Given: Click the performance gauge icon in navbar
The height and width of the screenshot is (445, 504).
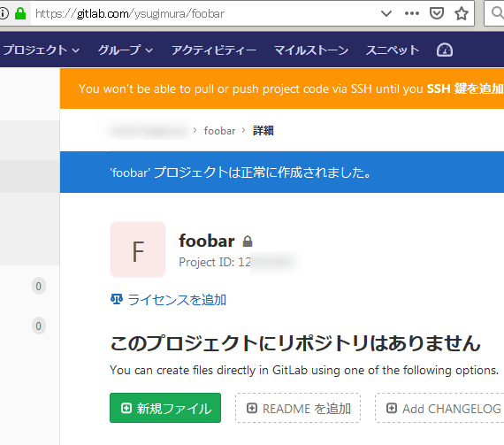Looking at the screenshot, I should [x=445, y=50].
